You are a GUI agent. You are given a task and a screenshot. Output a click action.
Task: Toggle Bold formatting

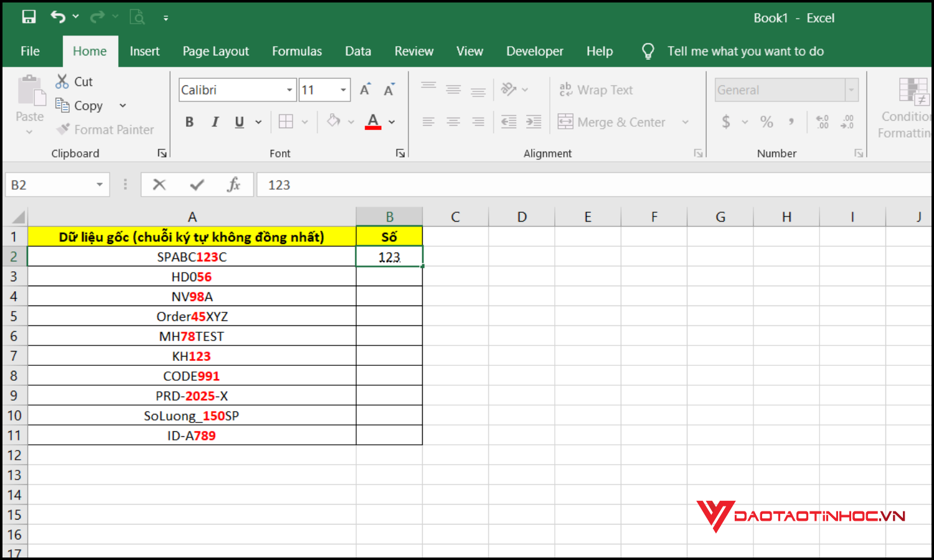pos(189,122)
